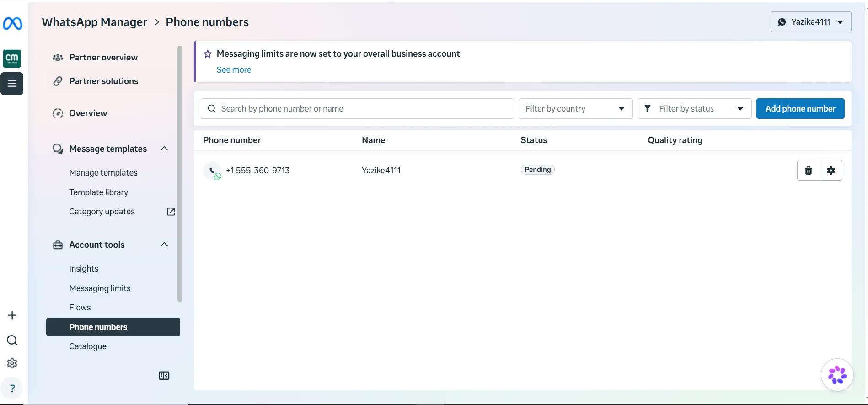This screenshot has width=868, height=405.
Task: Open the Overview page
Action: (x=88, y=113)
